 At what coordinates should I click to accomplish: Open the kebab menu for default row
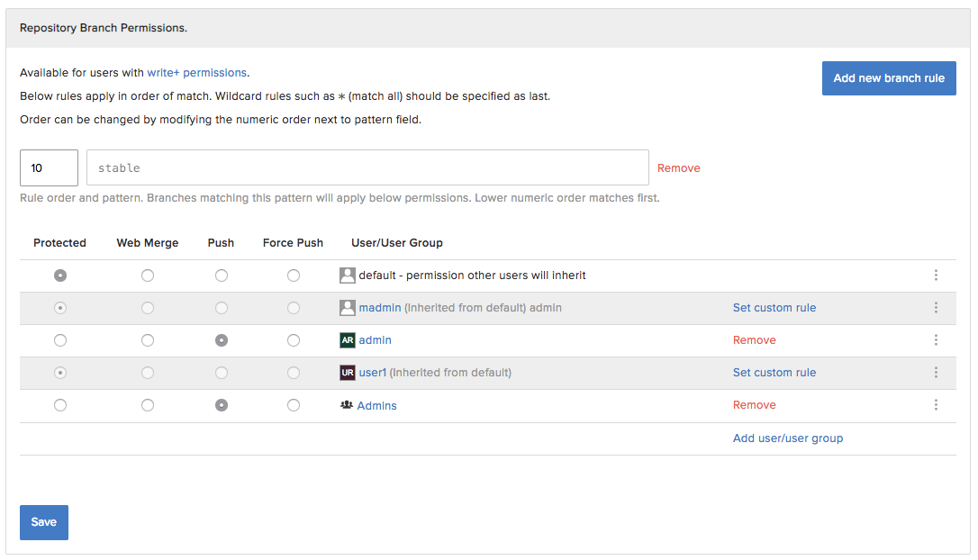click(936, 275)
